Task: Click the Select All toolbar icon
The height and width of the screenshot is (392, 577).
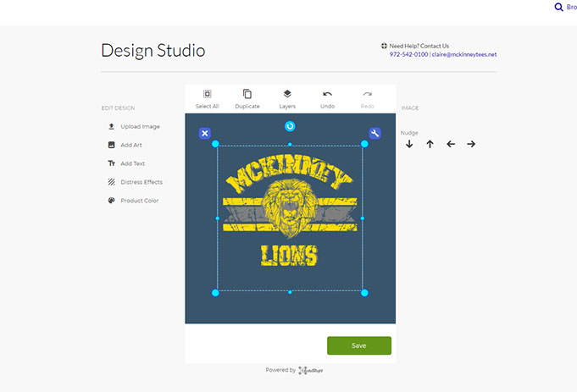Action: (207, 94)
